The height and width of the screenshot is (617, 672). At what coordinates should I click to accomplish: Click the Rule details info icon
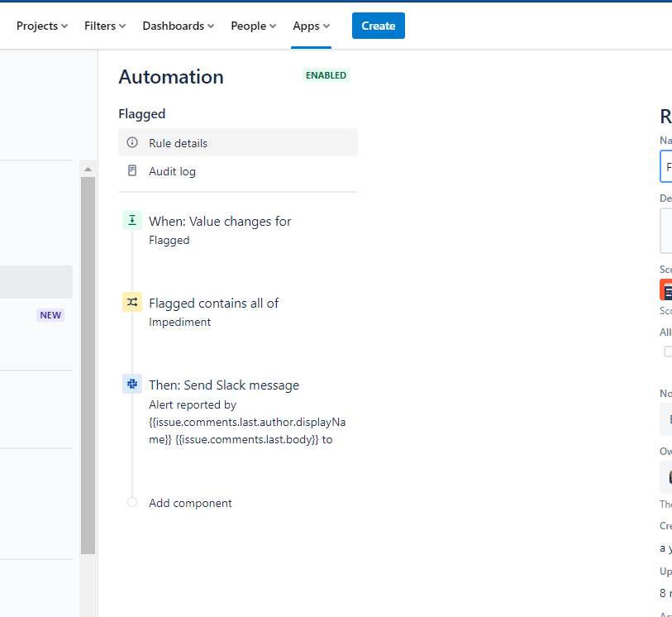coord(132,142)
